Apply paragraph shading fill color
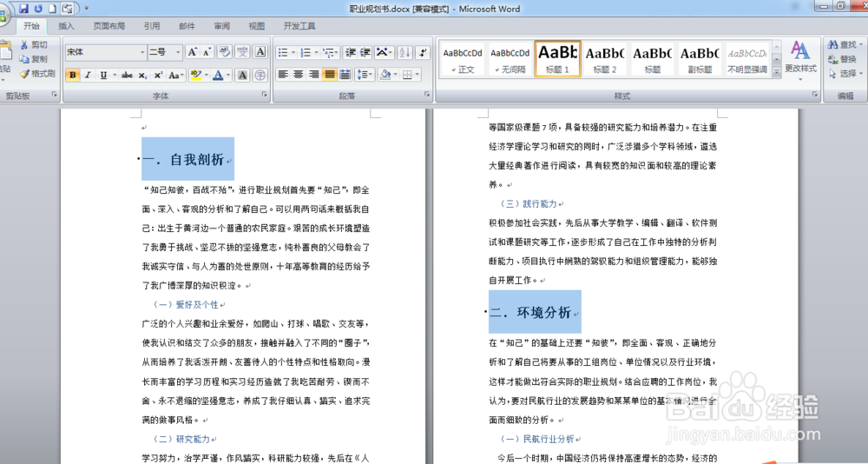The image size is (868, 464). pos(386,74)
